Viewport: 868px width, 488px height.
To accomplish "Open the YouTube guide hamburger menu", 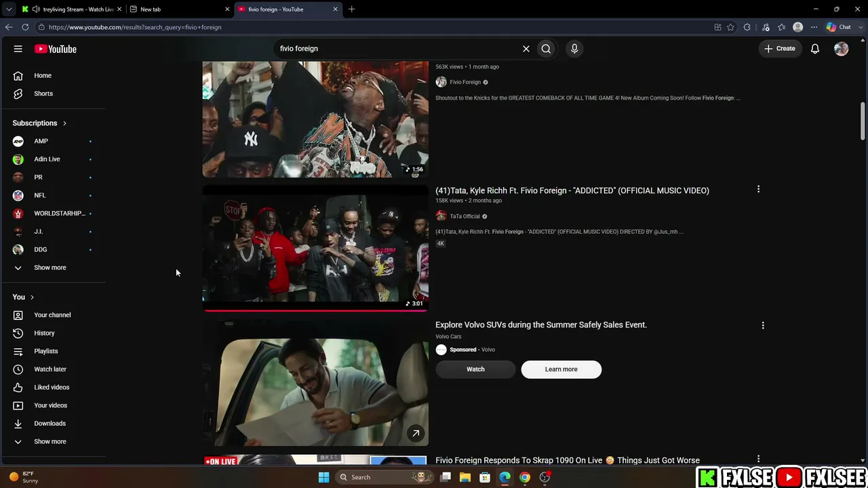I will coord(18,49).
